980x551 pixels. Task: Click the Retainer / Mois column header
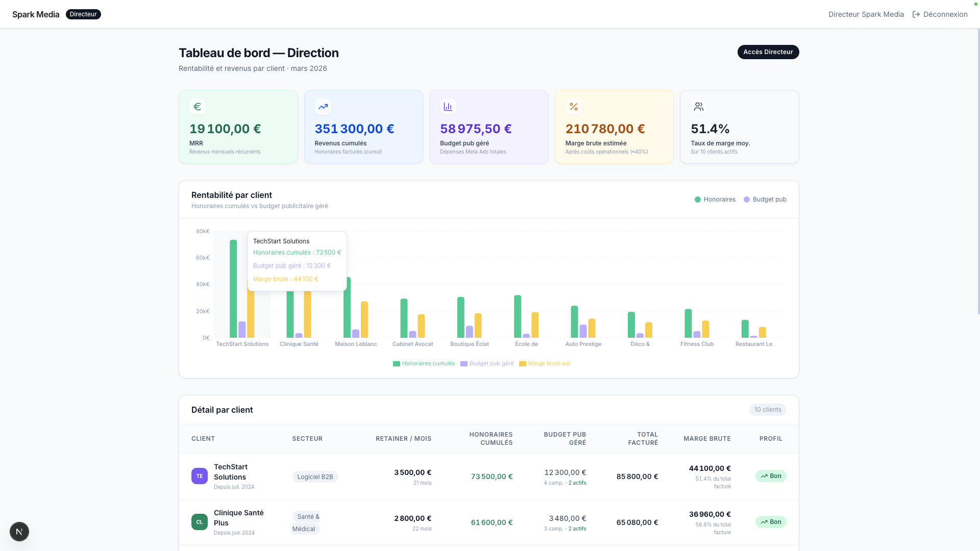403,439
